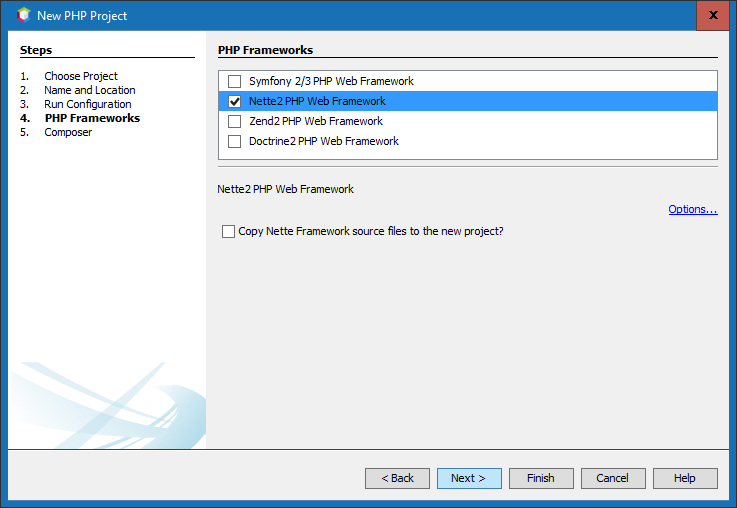Select the Zend2 PHP Web Framework row label
The width and height of the screenshot is (737, 508).
pyautogui.click(x=316, y=121)
